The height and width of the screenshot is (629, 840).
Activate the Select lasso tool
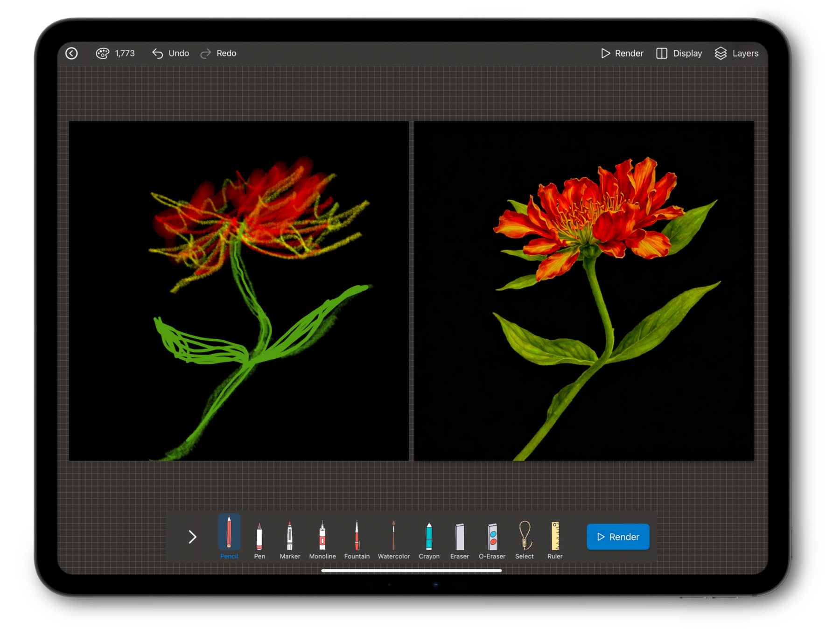point(525,538)
